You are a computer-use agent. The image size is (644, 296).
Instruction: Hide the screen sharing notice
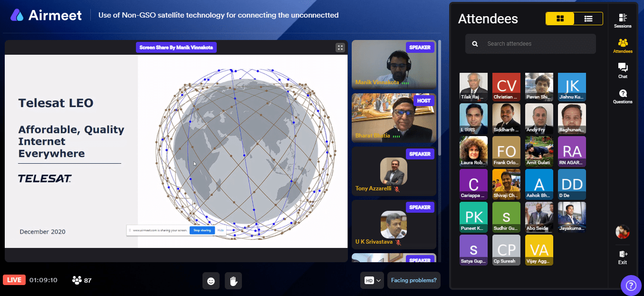tap(221, 230)
